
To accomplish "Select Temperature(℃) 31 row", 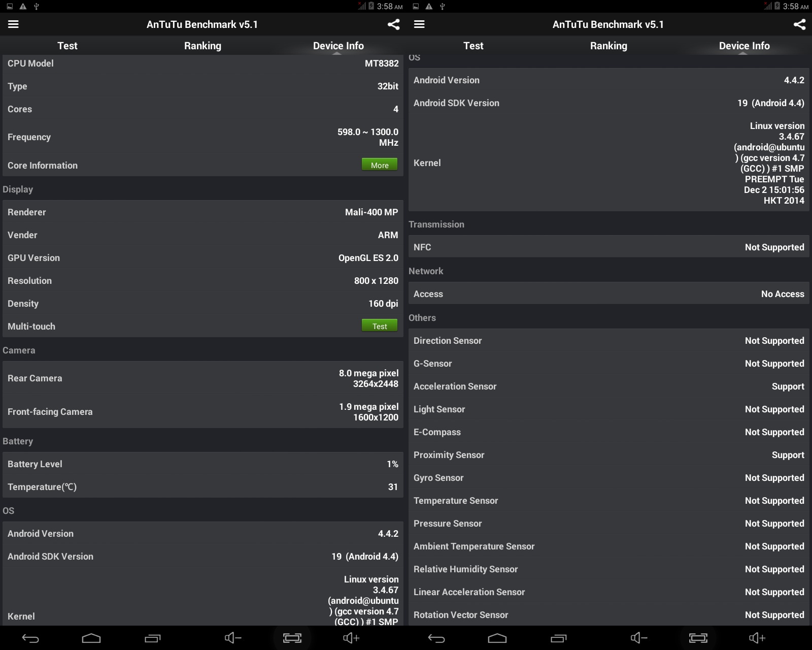I will click(203, 487).
